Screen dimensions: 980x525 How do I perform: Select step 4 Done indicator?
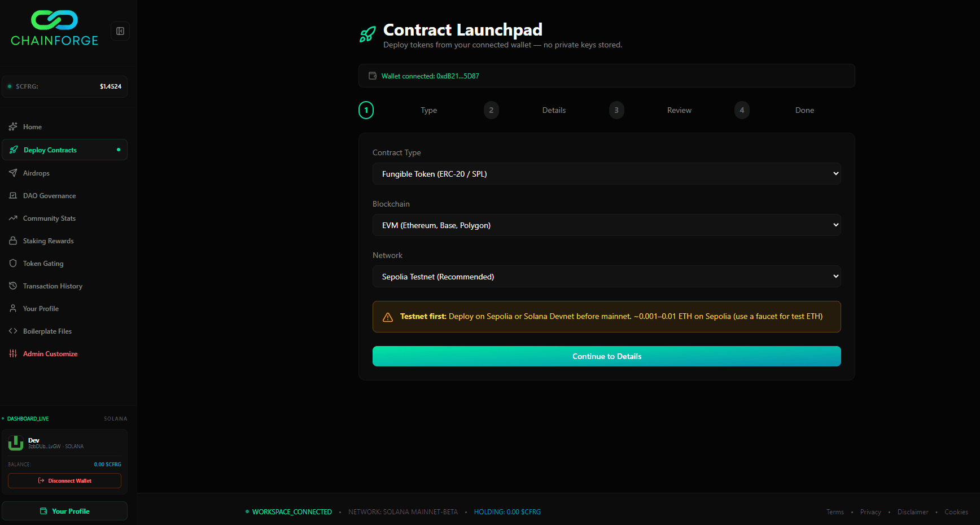[x=742, y=110]
